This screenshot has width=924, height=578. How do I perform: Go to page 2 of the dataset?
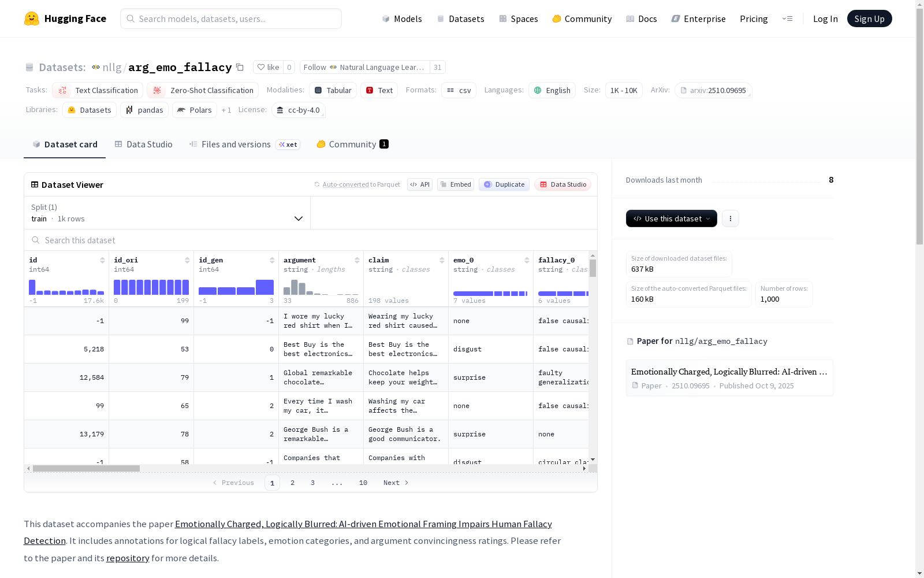292,483
